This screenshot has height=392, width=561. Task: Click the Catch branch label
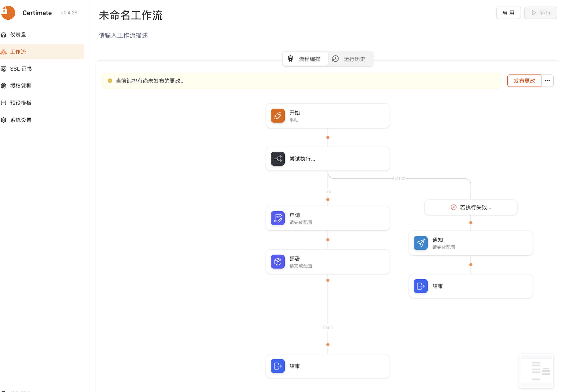(399, 178)
